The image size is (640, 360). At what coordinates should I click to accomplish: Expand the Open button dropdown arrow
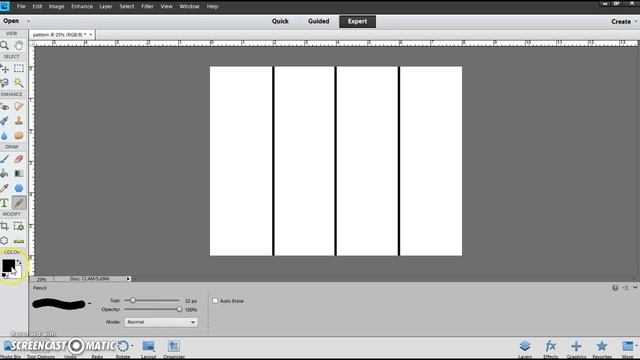[28, 21]
